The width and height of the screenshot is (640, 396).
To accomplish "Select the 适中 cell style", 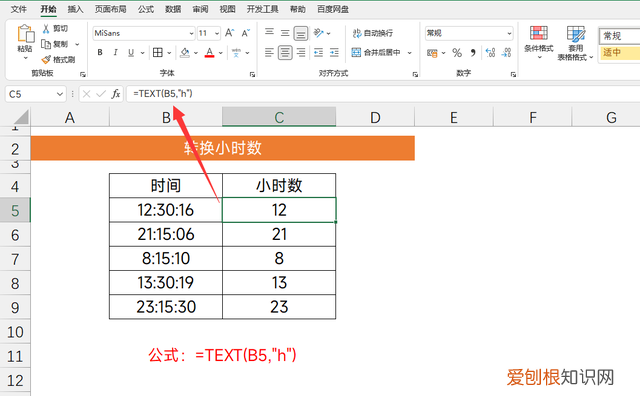I will (620, 52).
